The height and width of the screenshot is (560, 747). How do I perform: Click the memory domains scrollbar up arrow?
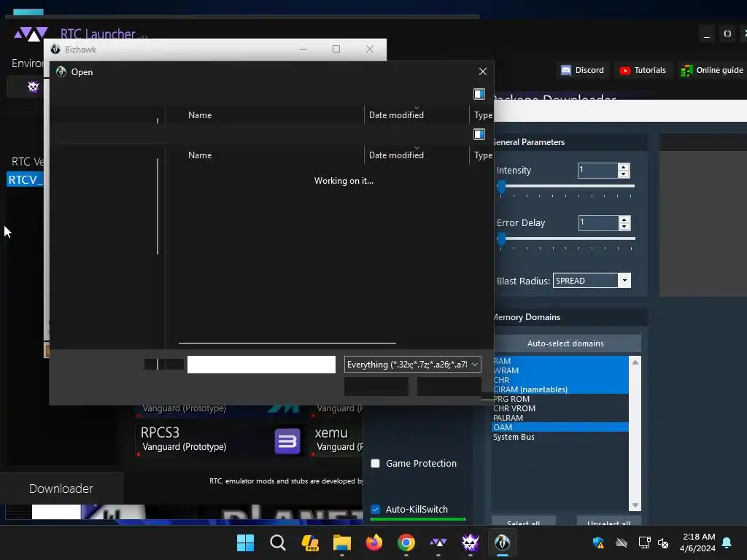(x=635, y=362)
